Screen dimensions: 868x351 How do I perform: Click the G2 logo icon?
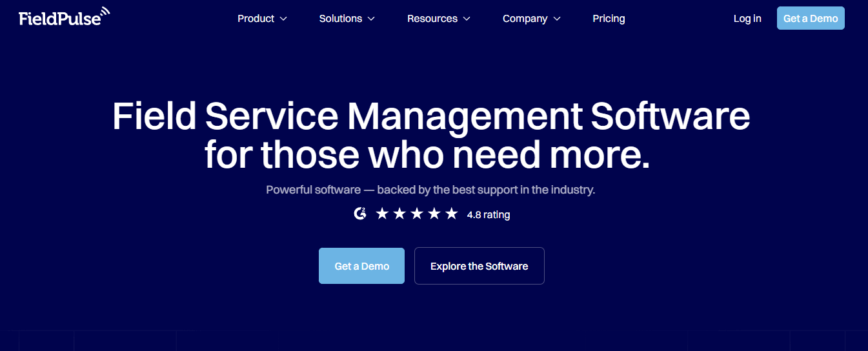click(x=360, y=214)
